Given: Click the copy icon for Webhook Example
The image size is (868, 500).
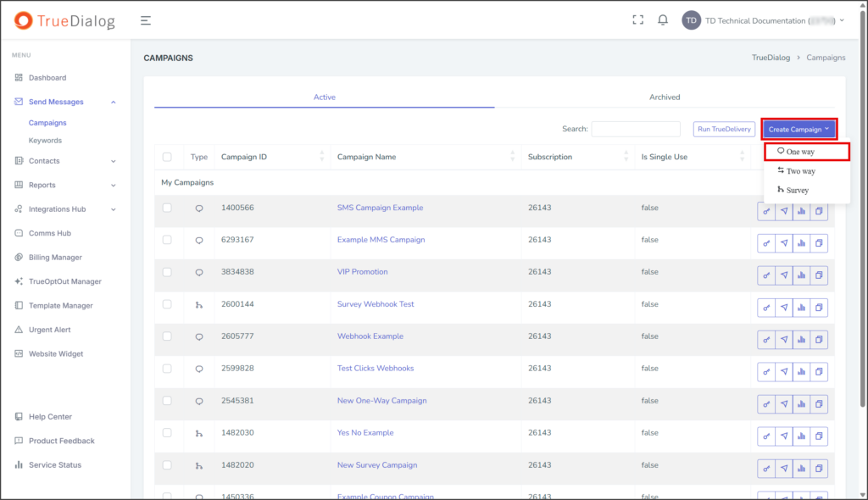Looking at the screenshot, I should (819, 340).
